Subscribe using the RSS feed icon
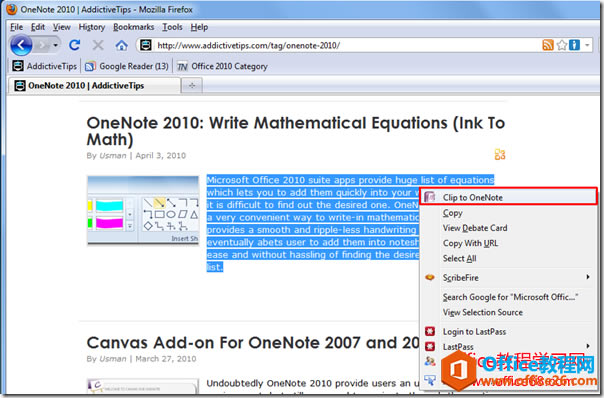The height and width of the screenshot is (398, 604). click(548, 45)
